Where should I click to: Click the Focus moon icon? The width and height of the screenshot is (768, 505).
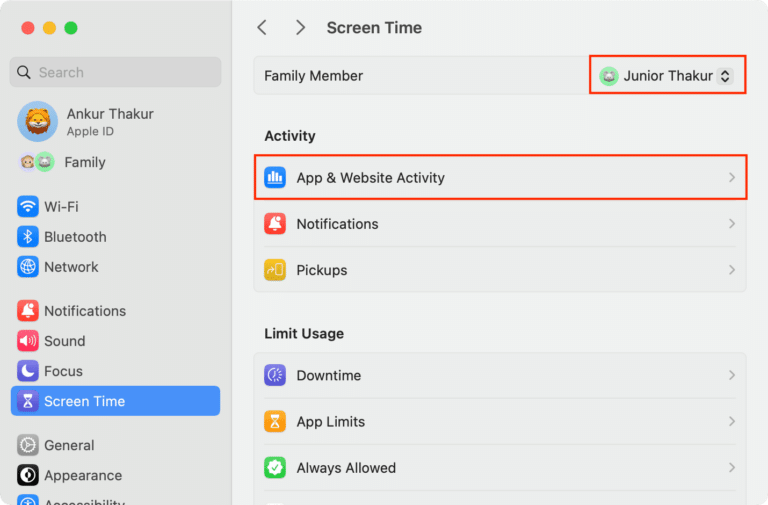coord(28,371)
